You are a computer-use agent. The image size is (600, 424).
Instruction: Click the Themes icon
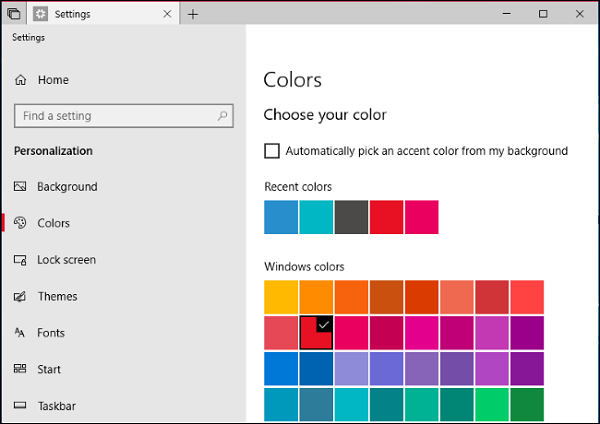click(x=20, y=297)
